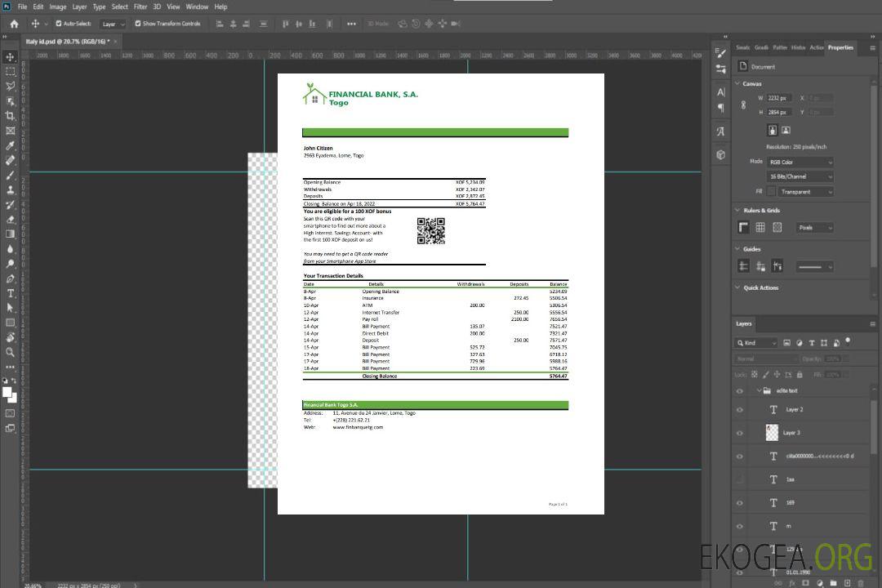The image size is (882, 588).
Task: Click the canvas Fill color swatch
Action: tap(771, 191)
